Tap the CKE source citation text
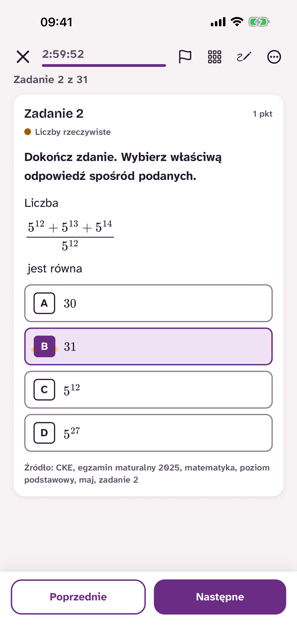Image resolution: width=297 pixels, height=644 pixels. pos(147,474)
